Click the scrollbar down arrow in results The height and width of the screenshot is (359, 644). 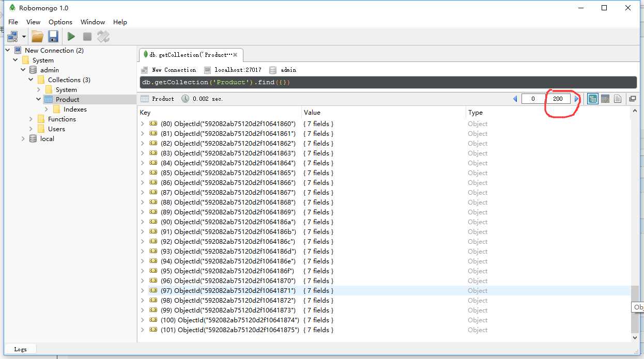635,337
